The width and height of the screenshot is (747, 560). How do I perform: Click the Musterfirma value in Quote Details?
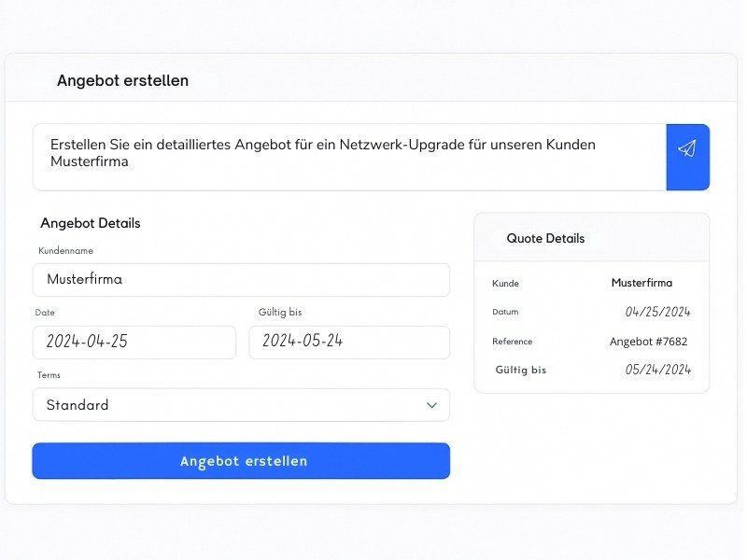(x=641, y=283)
